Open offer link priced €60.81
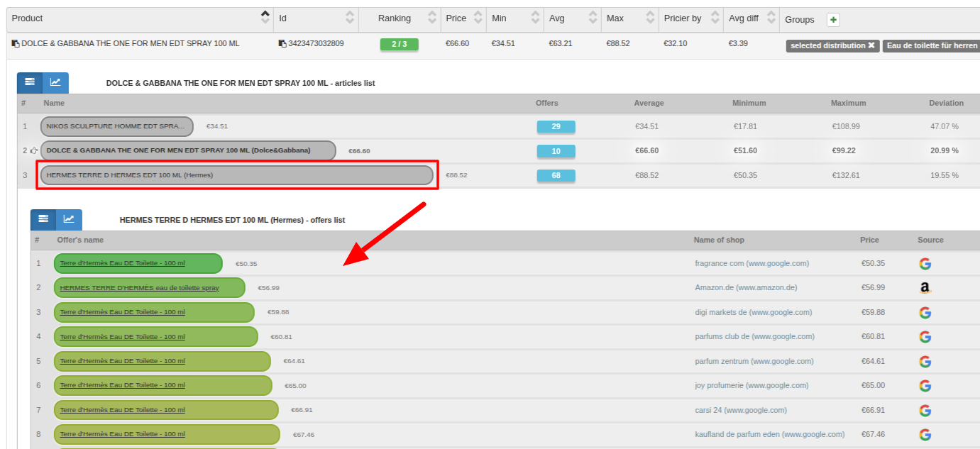The image size is (980, 449). tap(122, 336)
